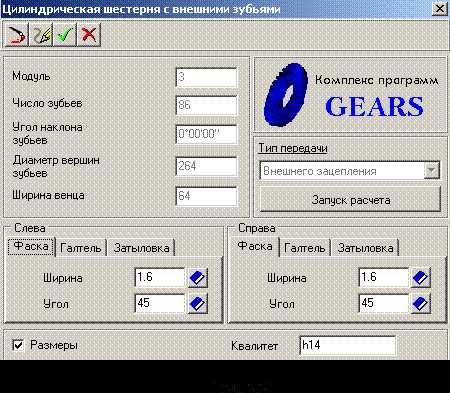Open lookup book beside right Угол field
The width and height of the screenshot is (450, 393).
[421, 304]
